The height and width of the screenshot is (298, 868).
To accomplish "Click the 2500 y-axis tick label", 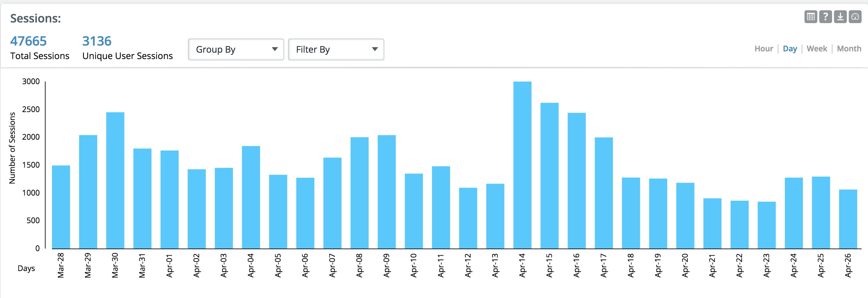I will click(31, 110).
